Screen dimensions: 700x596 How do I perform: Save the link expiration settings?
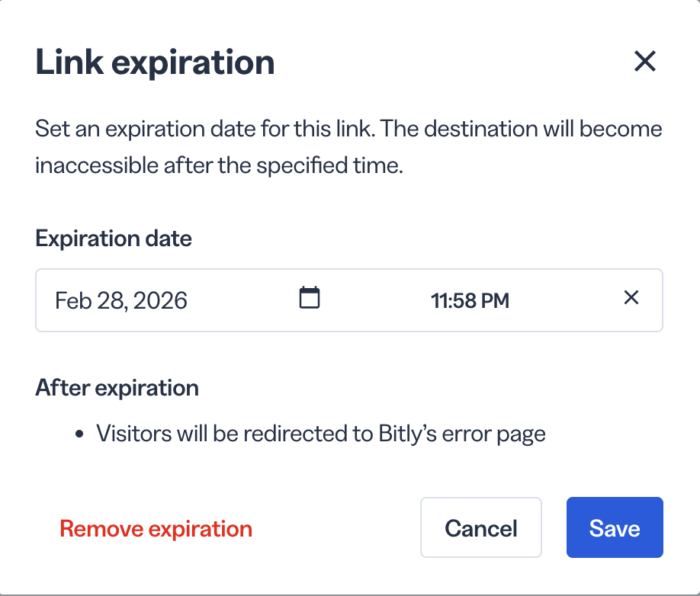point(615,527)
